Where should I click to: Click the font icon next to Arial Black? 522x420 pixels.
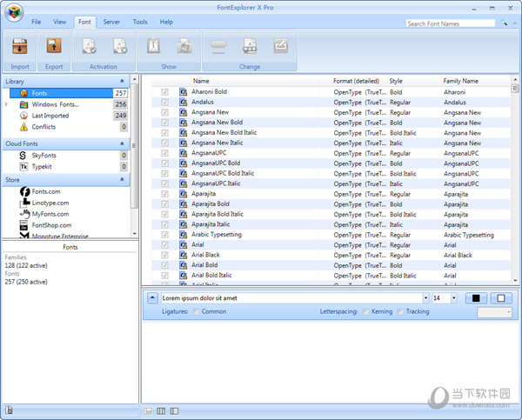click(183, 256)
